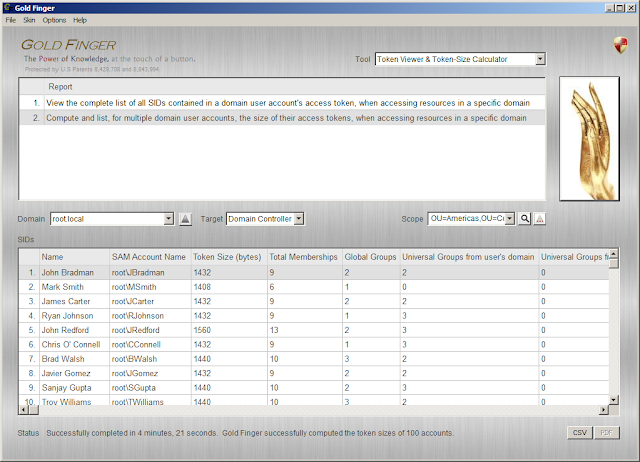
Task: Select the Brad Walsh name cell
Action: (x=74, y=359)
